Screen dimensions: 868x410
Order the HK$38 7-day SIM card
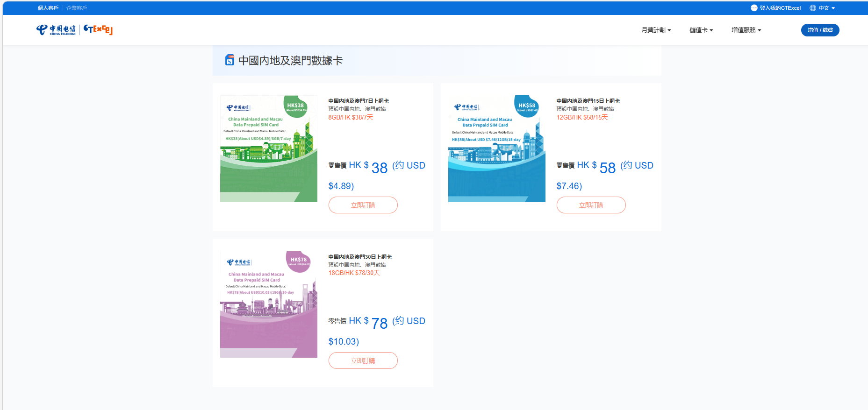[363, 205]
